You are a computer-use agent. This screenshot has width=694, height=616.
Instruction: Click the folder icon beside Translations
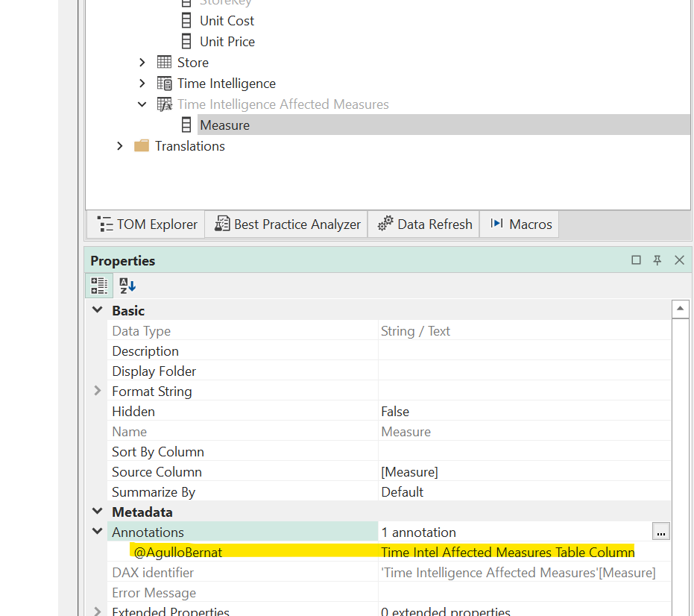[x=141, y=146]
